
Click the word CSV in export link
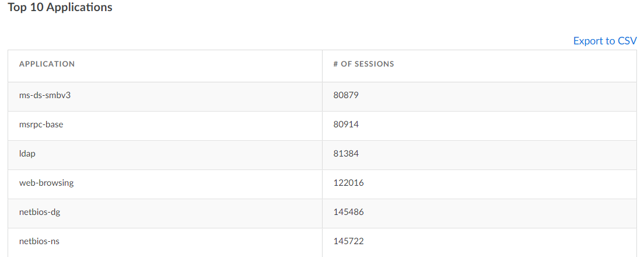pyautogui.click(x=627, y=41)
